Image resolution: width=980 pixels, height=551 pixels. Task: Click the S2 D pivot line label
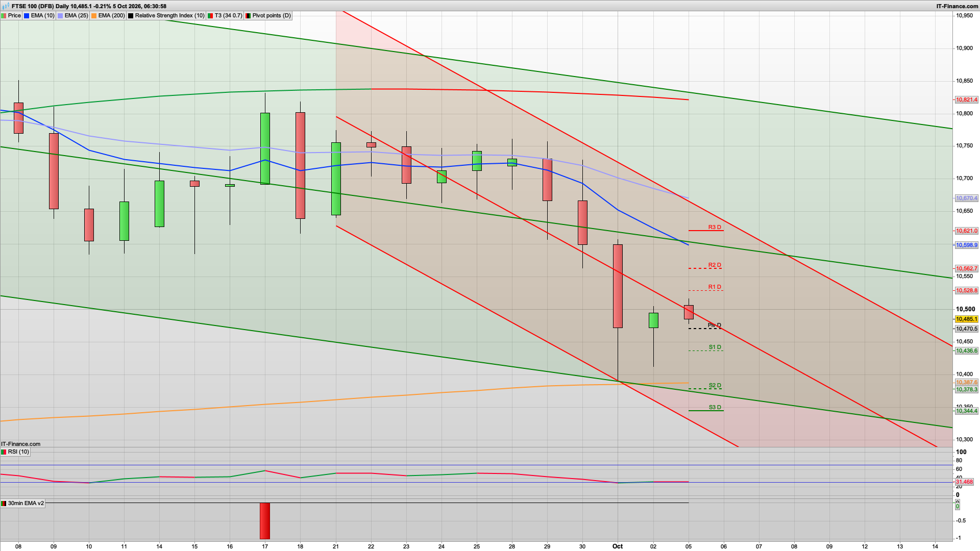point(715,385)
